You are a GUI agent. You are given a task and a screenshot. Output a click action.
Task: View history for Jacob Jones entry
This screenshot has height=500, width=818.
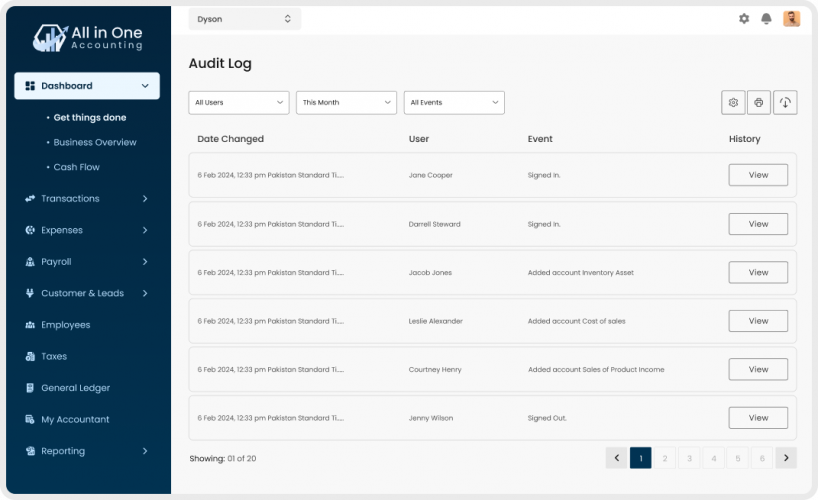[x=758, y=272]
